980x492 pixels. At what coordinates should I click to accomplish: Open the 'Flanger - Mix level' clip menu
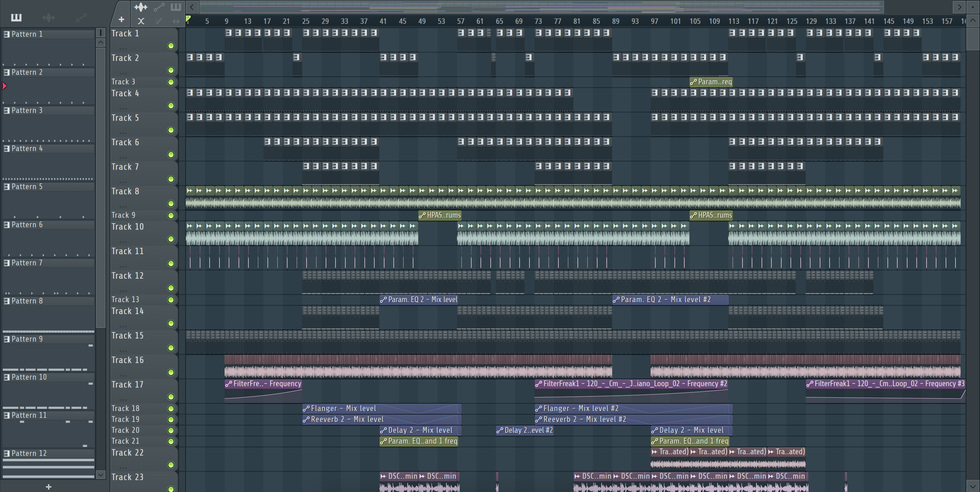coord(306,409)
